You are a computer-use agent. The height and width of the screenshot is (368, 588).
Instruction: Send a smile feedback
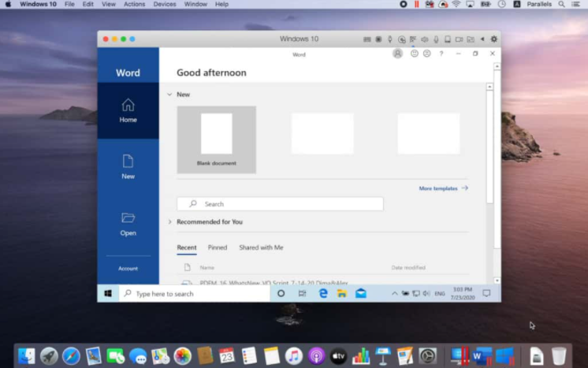point(414,54)
